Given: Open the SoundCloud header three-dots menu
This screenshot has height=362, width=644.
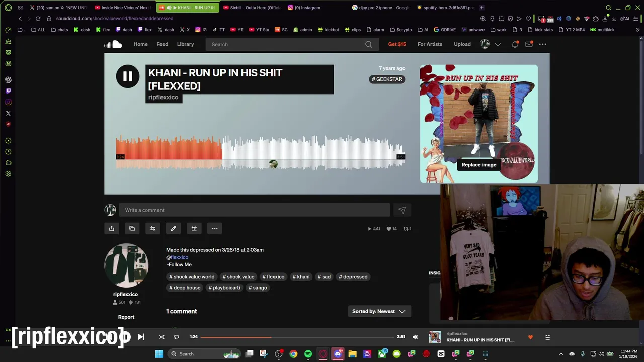Looking at the screenshot, I should 542,44.
